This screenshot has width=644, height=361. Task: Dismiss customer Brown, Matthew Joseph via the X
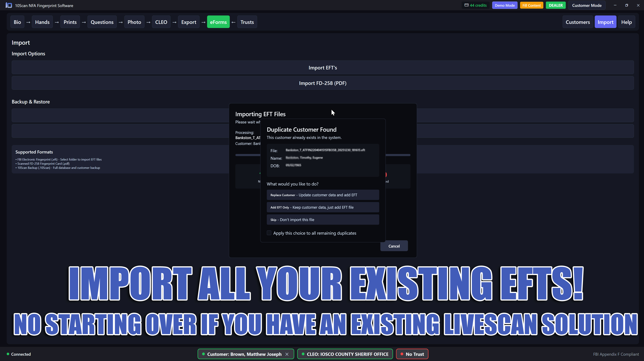[x=287, y=354]
